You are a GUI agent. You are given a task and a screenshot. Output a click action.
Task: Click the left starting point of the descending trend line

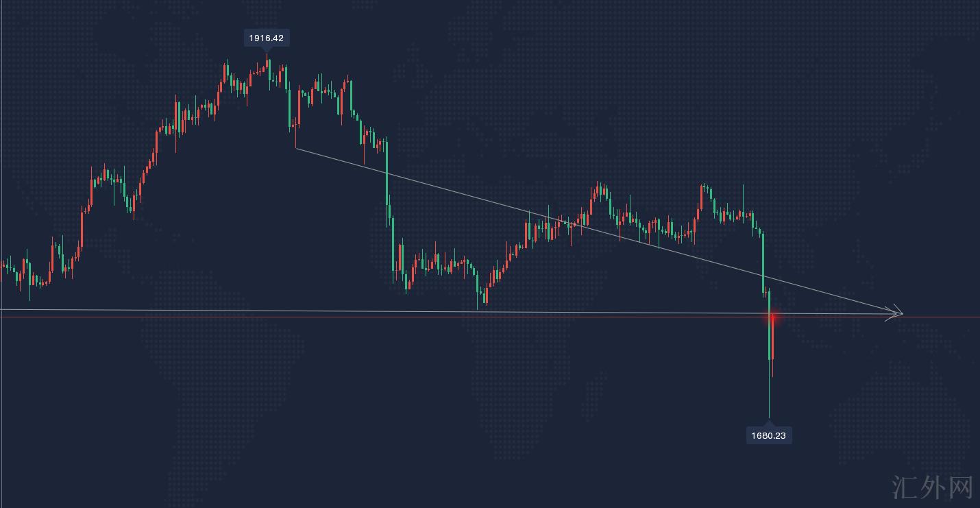point(296,149)
